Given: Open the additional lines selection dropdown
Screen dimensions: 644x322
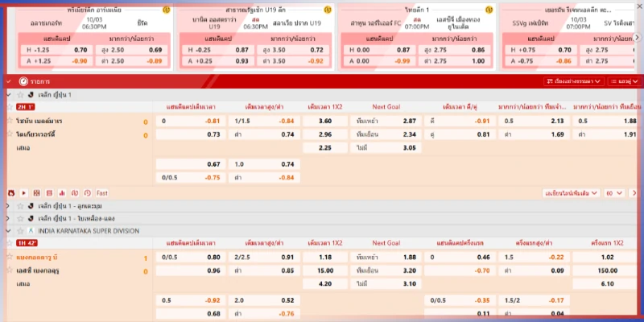Looking at the screenshot, I should tap(572, 193).
